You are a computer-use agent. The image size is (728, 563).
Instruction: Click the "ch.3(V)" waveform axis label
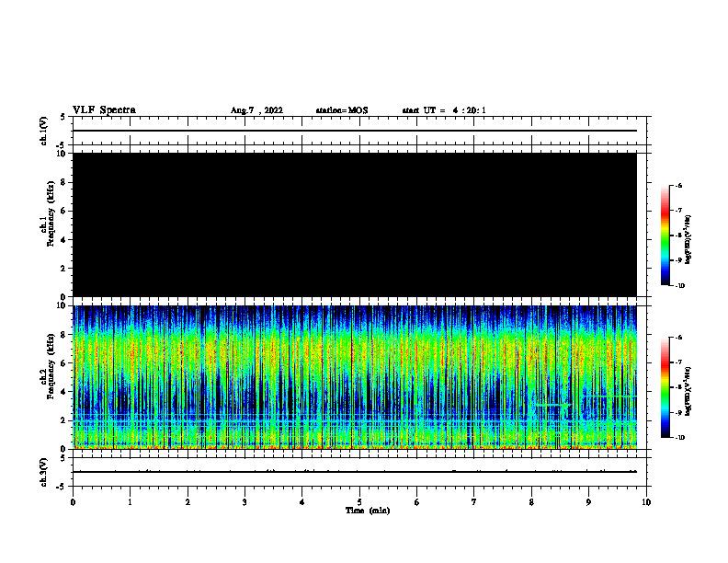(44, 472)
